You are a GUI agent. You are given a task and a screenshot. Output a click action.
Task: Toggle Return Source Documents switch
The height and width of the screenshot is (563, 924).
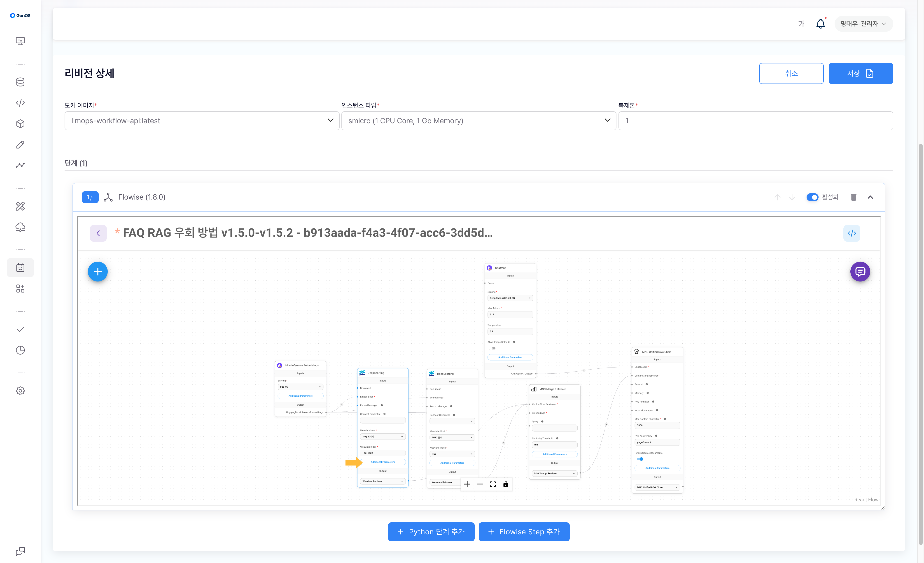click(x=640, y=459)
